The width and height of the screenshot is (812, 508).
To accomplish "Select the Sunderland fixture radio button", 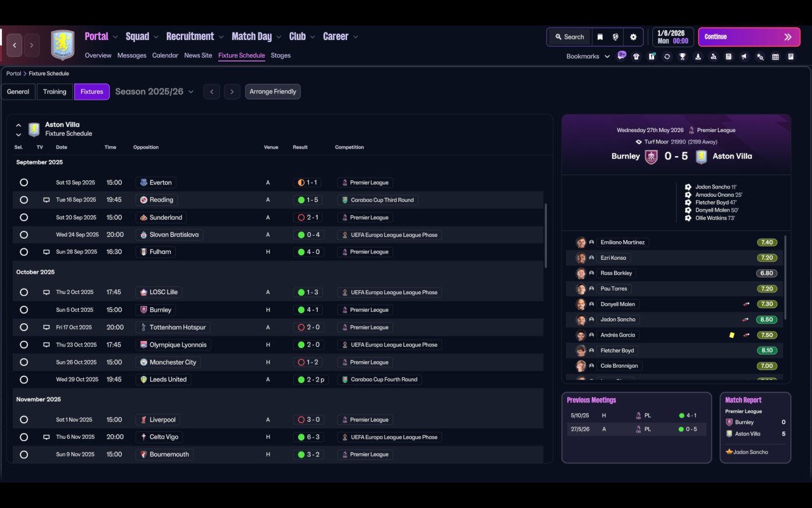I will pyautogui.click(x=23, y=217).
